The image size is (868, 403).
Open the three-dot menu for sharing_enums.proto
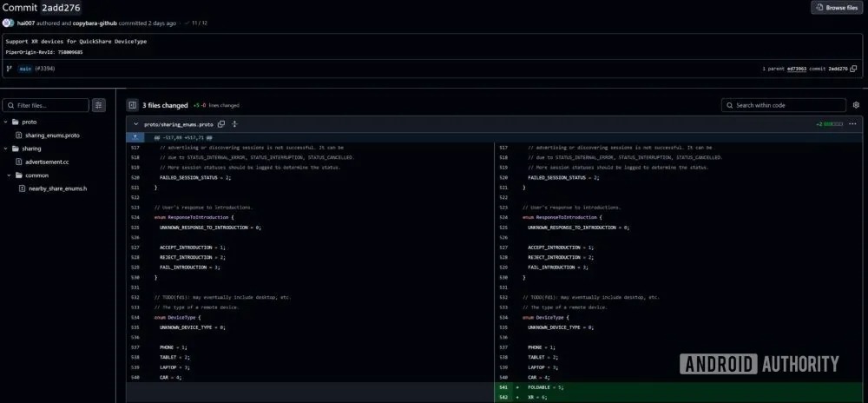852,124
